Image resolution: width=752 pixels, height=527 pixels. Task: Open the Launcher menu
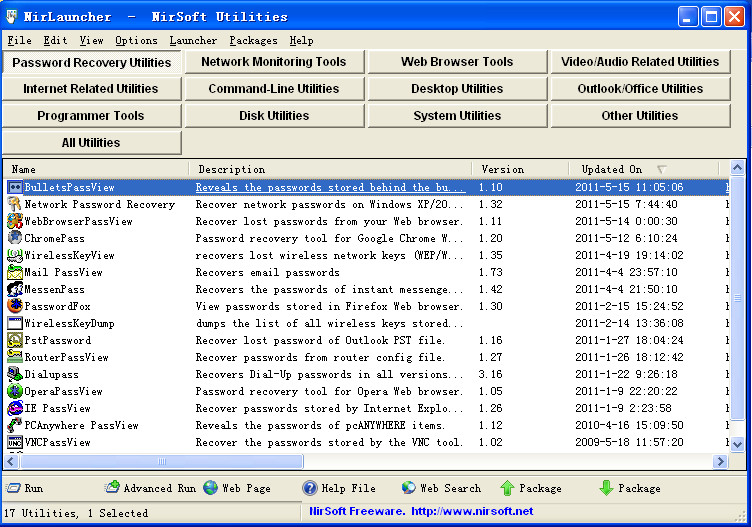tap(193, 41)
